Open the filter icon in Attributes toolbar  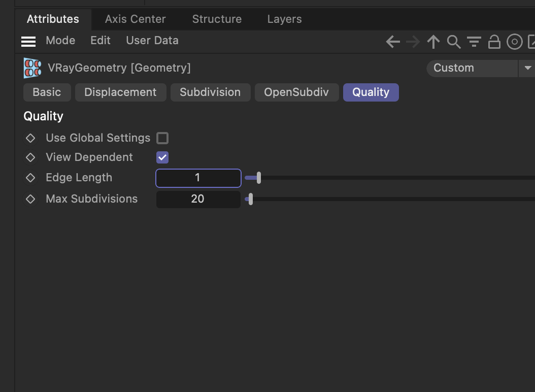tap(474, 42)
